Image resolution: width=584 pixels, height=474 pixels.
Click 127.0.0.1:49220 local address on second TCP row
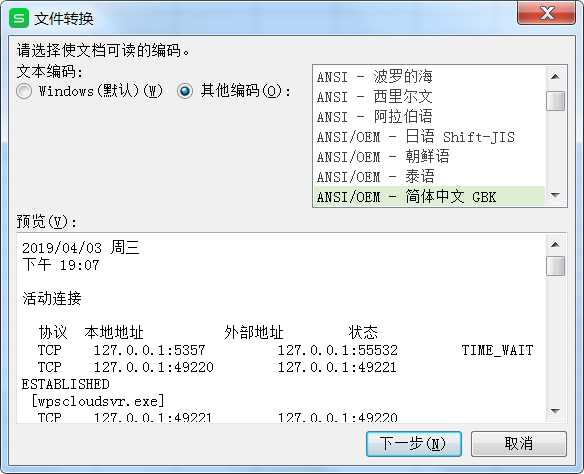pos(153,368)
